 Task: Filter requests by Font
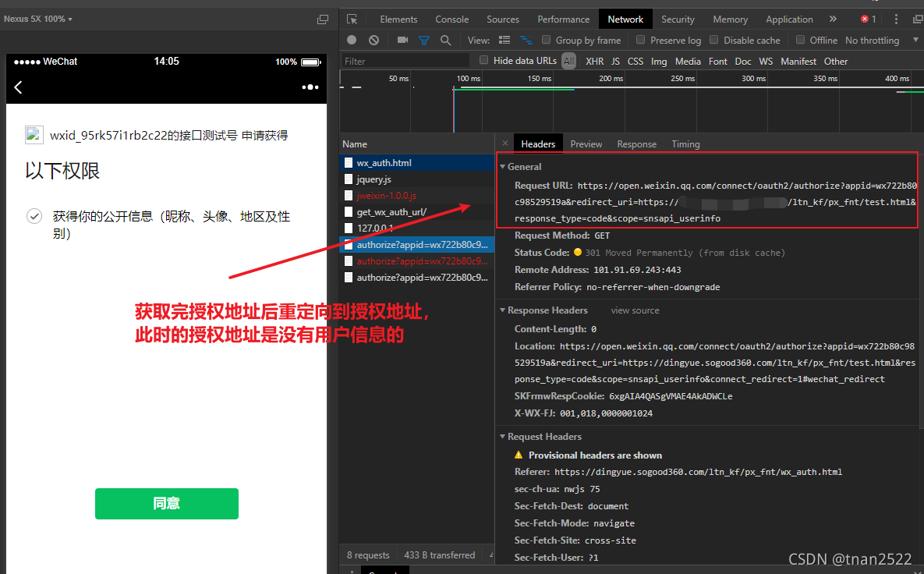click(x=717, y=62)
